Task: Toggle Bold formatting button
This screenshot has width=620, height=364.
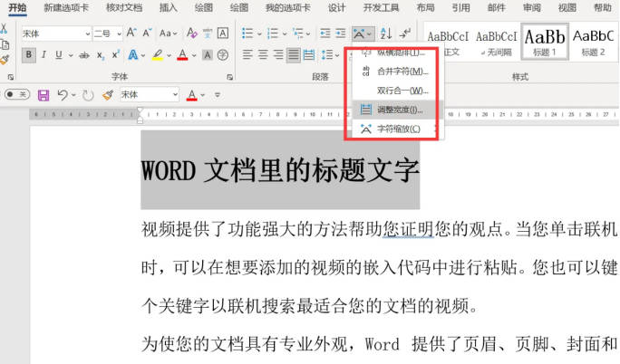Action: (x=28, y=55)
